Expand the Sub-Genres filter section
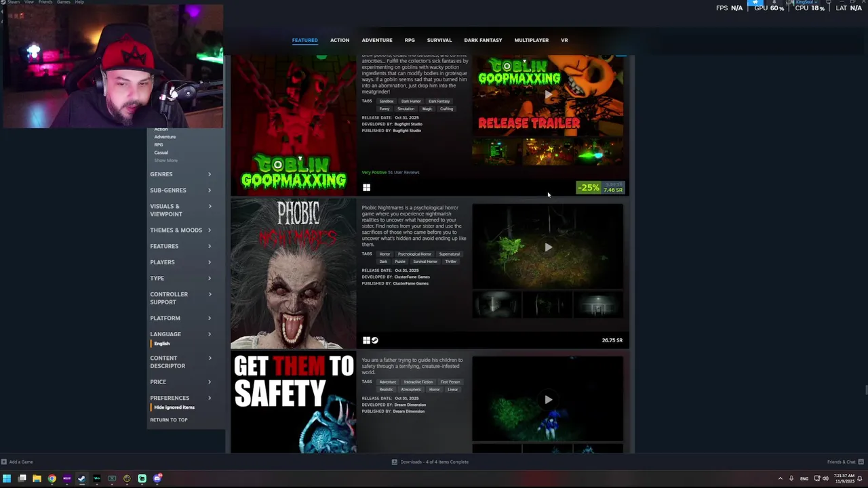The image size is (868, 488). (x=180, y=190)
